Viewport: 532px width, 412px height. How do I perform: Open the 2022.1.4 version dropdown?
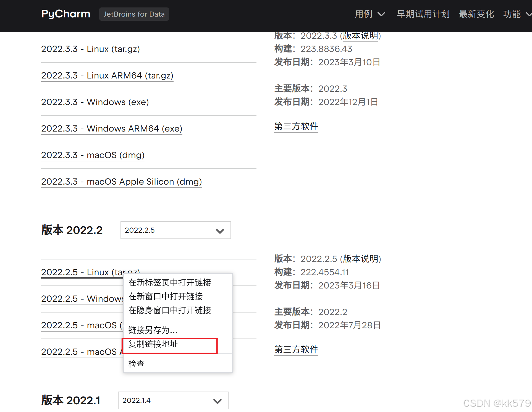(x=173, y=400)
